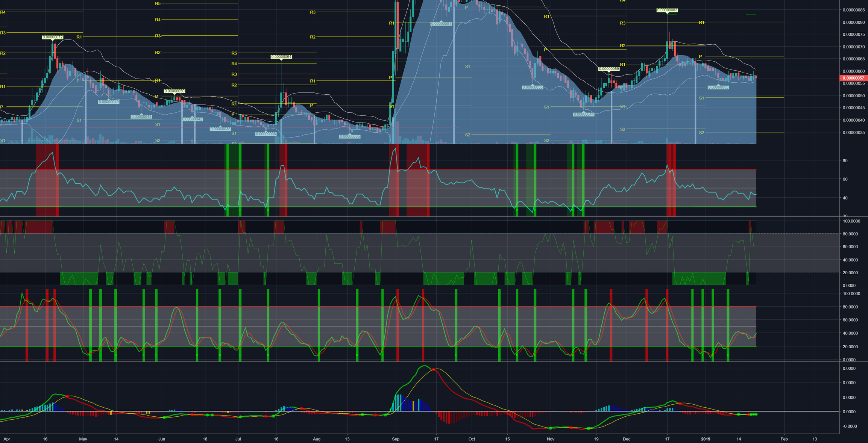Click the 0.00000035 low price label
Image resolution: width=868 pixels, height=443 pixels.
pos(350,136)
